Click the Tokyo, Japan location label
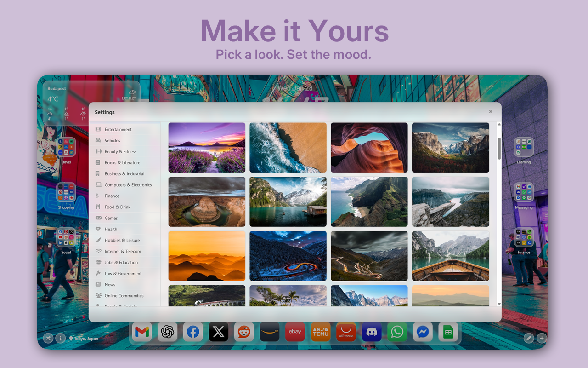The width and height of the screenshot is (588, 368). click(84, 339)
